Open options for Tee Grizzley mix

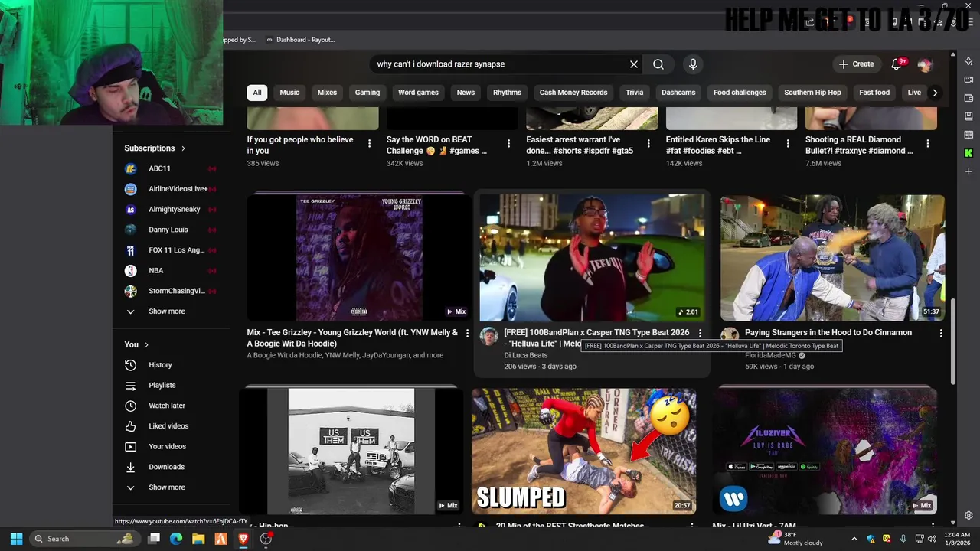click(x=467, y=334)
